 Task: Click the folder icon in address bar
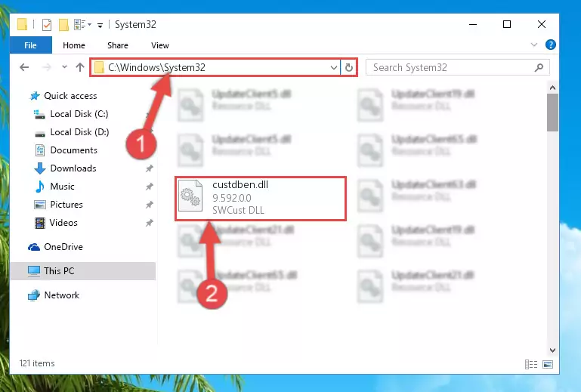pos(99,67)
